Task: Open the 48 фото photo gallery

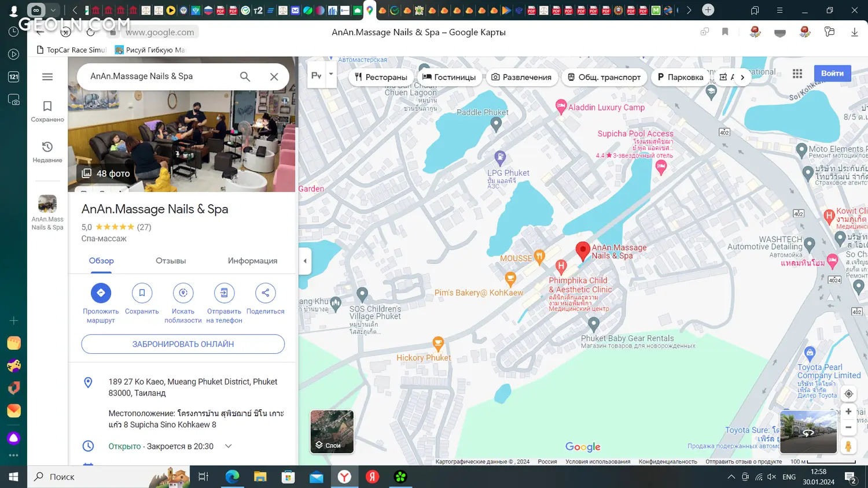Action: coord(106,173)
